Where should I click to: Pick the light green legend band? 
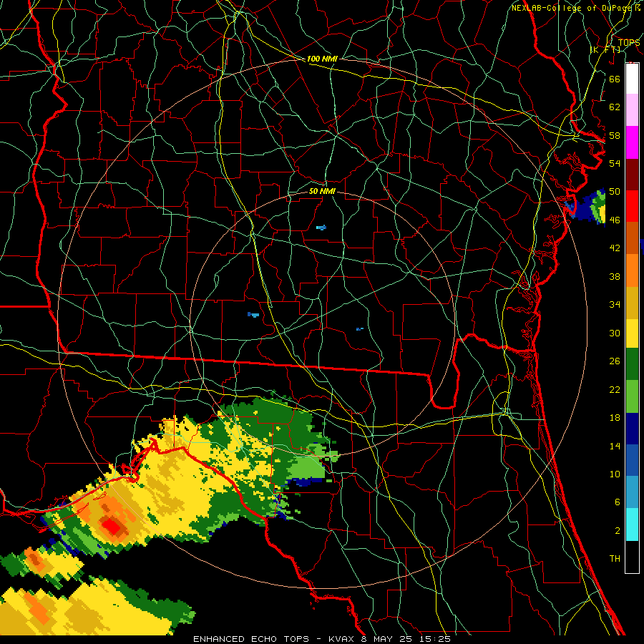[x=632, y=396]
